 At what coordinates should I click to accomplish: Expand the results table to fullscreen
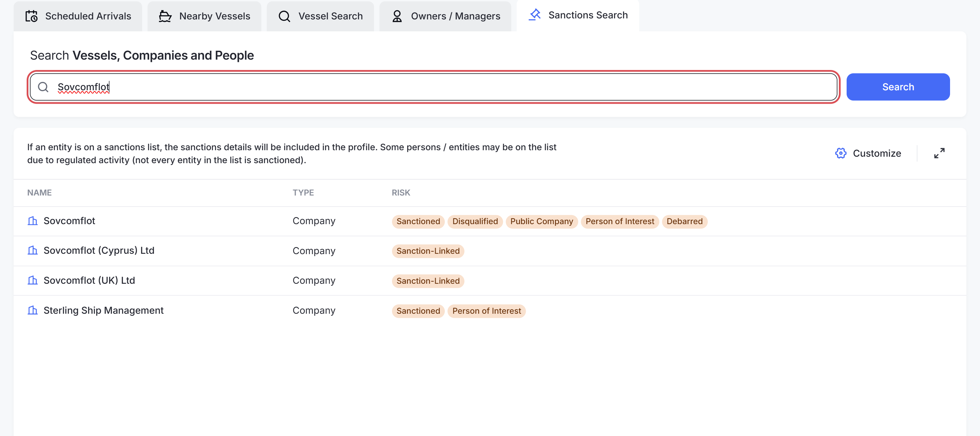point(939,154)
